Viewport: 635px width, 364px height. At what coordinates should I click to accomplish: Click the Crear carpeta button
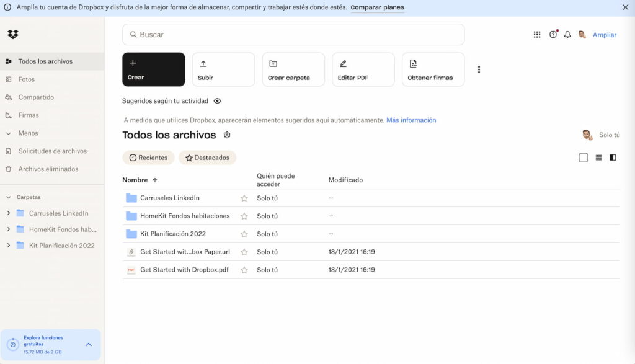[293, 69]
